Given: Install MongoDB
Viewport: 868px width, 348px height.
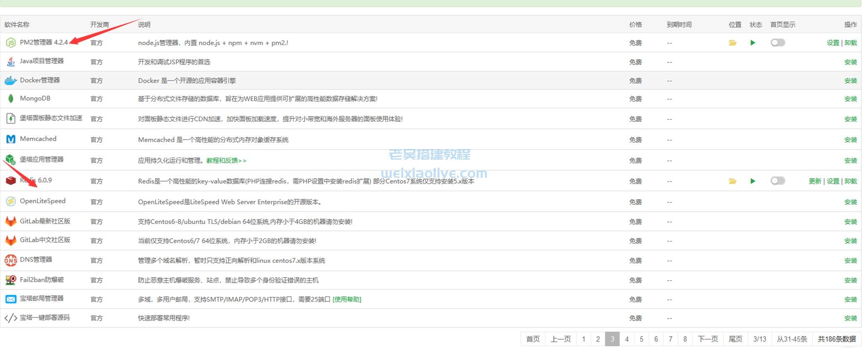Looking at the screenshot, I should point(850,99).
